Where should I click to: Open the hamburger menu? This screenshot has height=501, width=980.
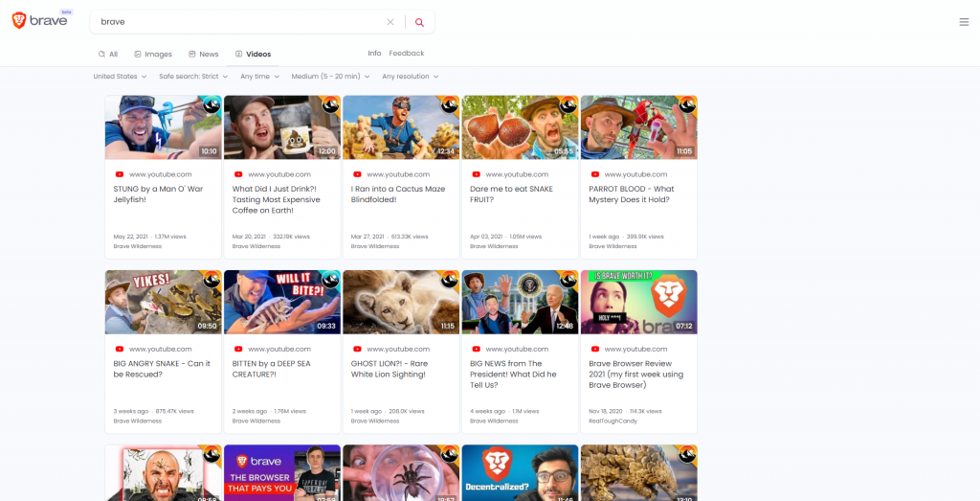click(x=964, y=22)
